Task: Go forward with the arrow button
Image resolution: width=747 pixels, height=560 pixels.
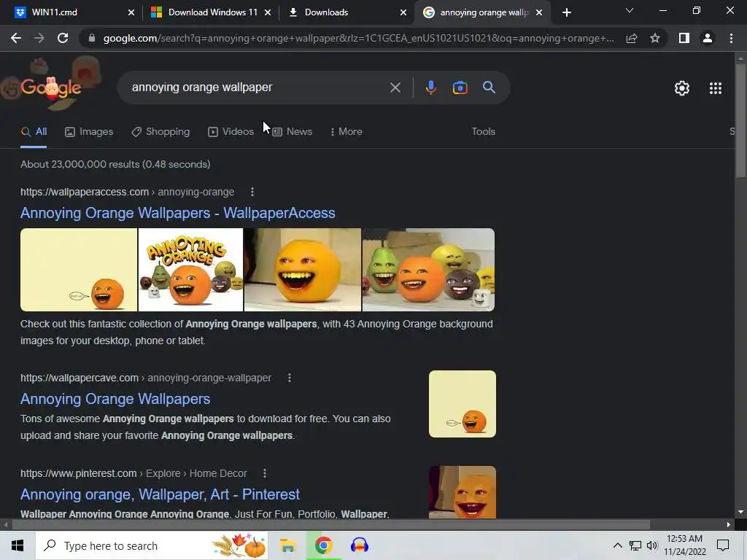Action: pyautogui.click(x=39, y=38)
